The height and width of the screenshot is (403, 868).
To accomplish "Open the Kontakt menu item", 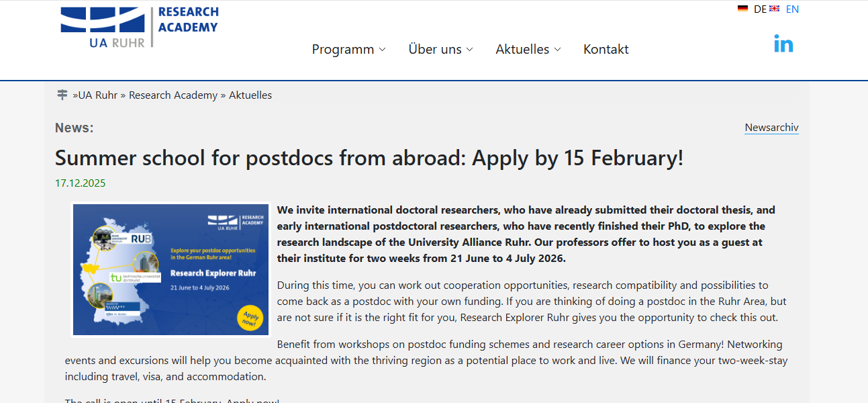I will [606, 49].
